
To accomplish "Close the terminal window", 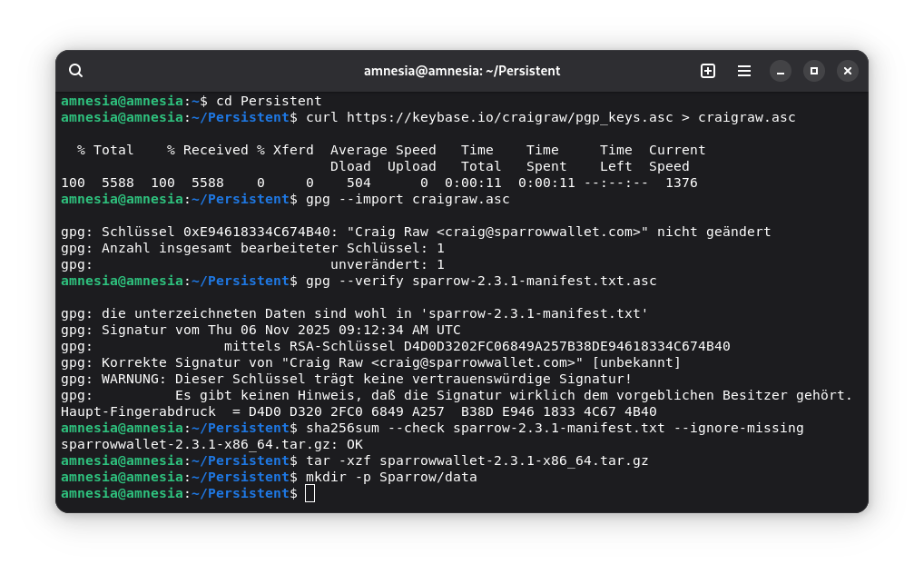I will (848, 71).
